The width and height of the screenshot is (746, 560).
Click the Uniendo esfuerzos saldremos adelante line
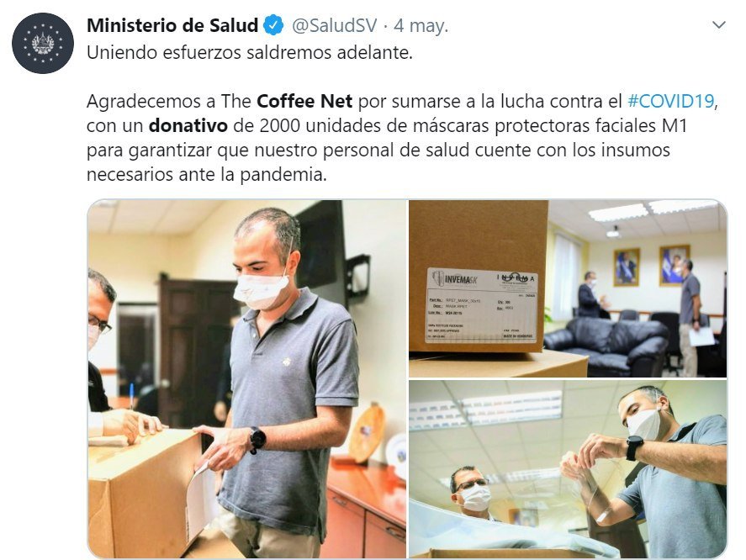[250, 52]
